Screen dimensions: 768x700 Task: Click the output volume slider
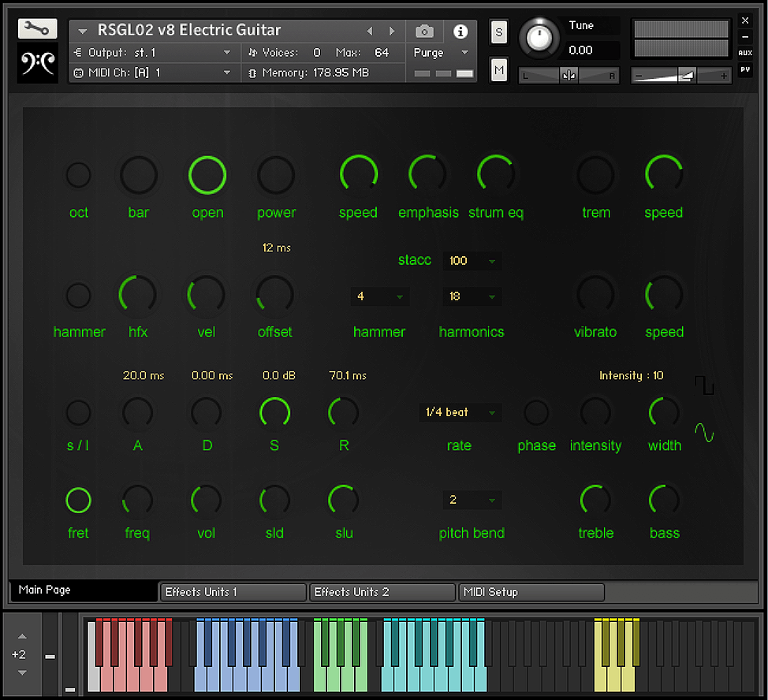click(680, 76)
